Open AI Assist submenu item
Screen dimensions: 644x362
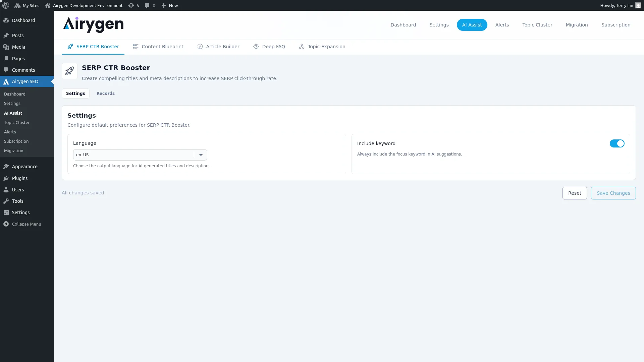(x=13, y=113)
